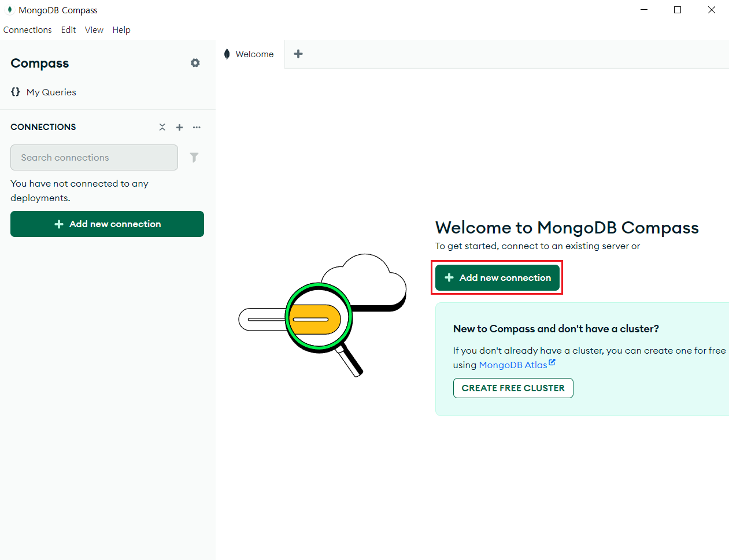Open the Edit menu
Viewport: 729px width, 560px height.
(68, 30)
